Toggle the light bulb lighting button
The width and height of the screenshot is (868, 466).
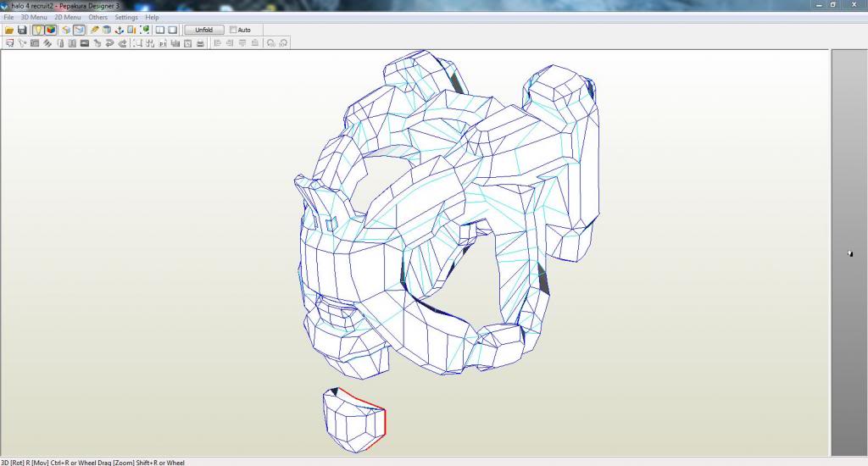point(38,30)
